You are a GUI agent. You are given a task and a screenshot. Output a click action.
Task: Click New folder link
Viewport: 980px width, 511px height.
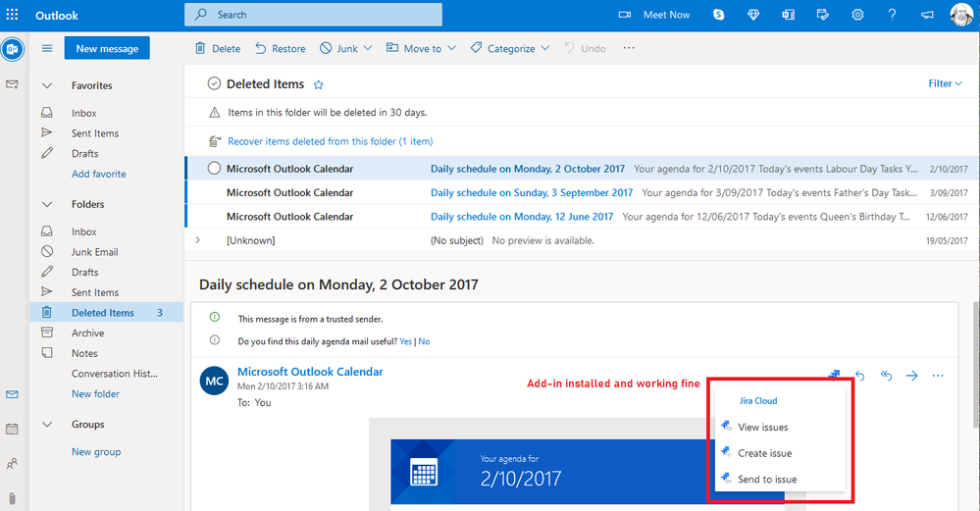tap(95, 393)
